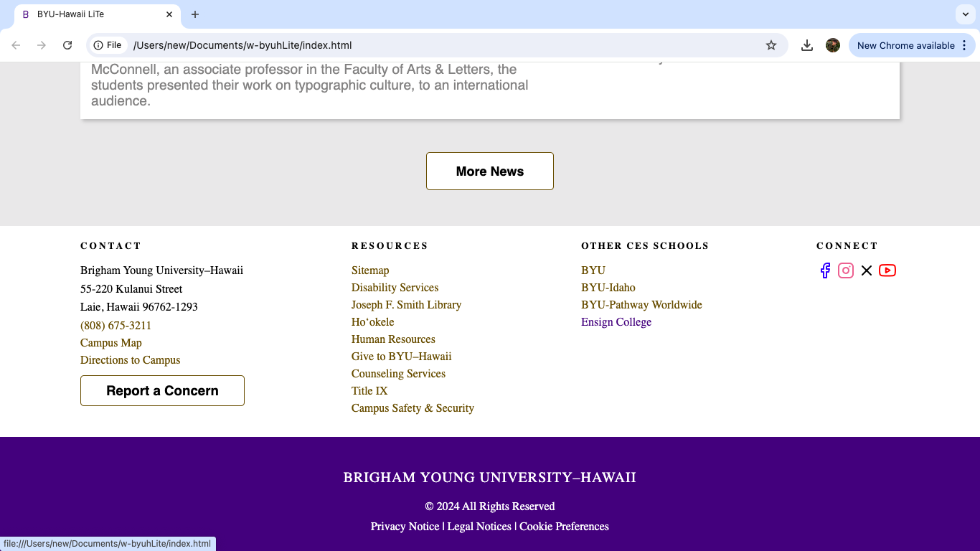Click the RESOURCES heading text
This screenshot has height=551, width=980.
390,246
